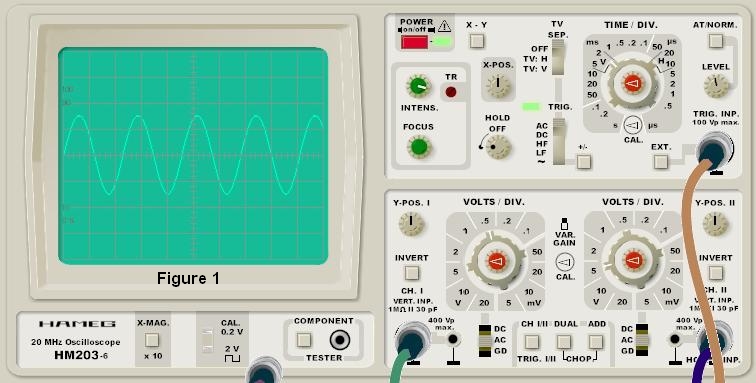
Task: Toggle the X-Y mode button
Action: [477, 41]
